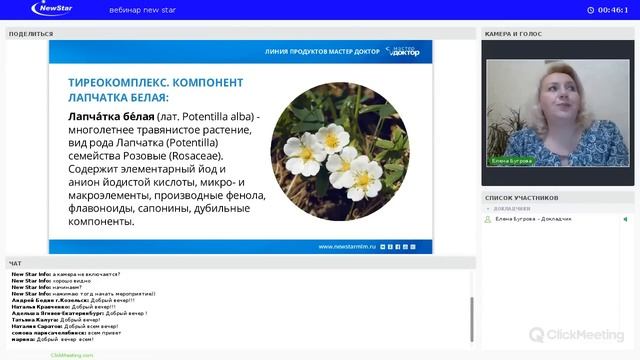Click the webinar timer 00:46:1
The width and height of the screenshot is (640, 360).
click(x=613, y=10)
